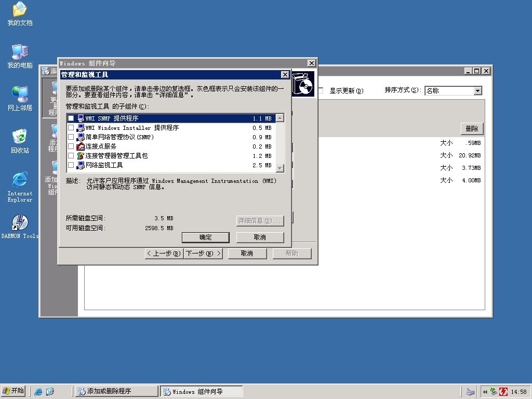Image resolution: width=532 pixels, height=399 pixels.
Task: Click the 简单网络管理协议(SNMP) component icon
Action: click(81, 137)
